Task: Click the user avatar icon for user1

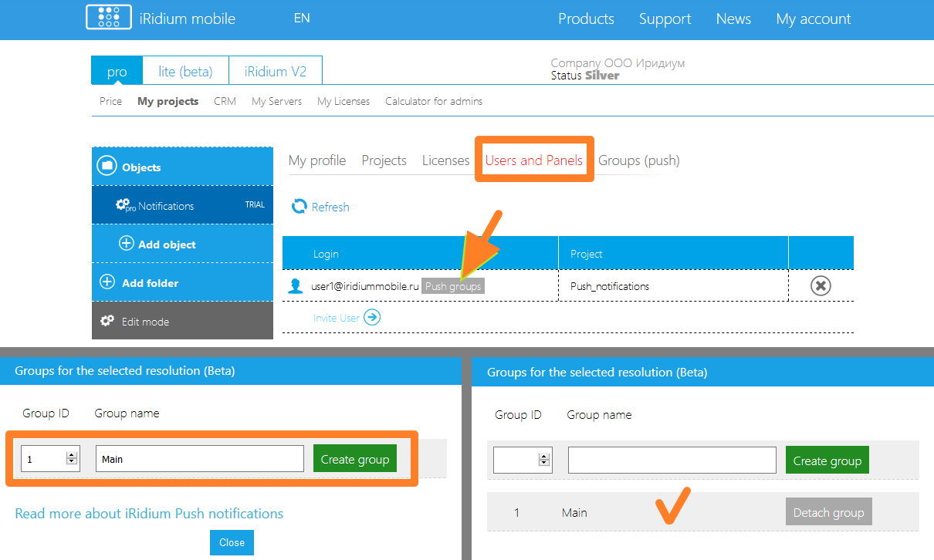Action: [295, 286]
